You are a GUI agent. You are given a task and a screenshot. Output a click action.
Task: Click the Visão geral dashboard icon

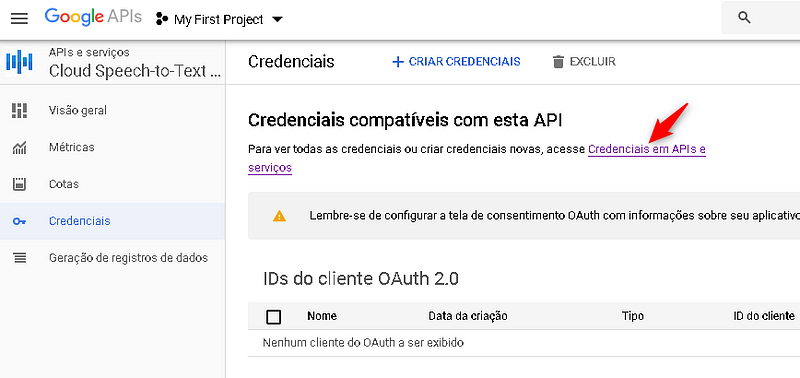pyautogui.click(x=19, y=110)
